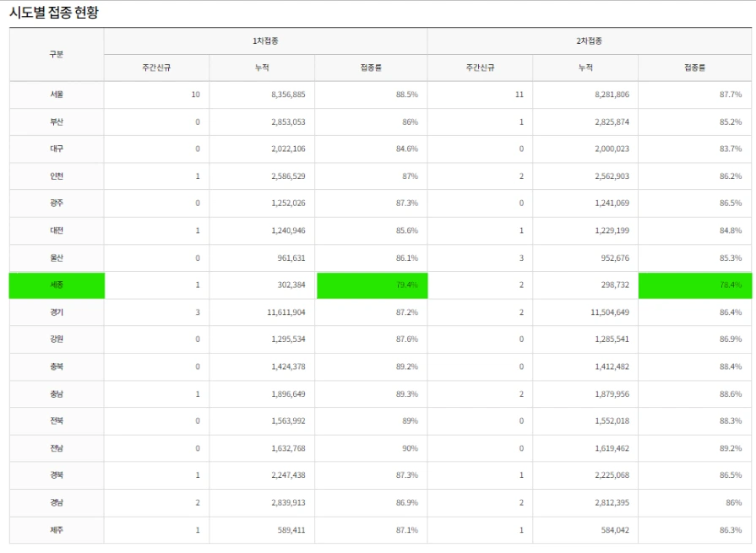Select the value 952,676 for 울산
This screenshot has height=553, width=756.
[615, 258]
